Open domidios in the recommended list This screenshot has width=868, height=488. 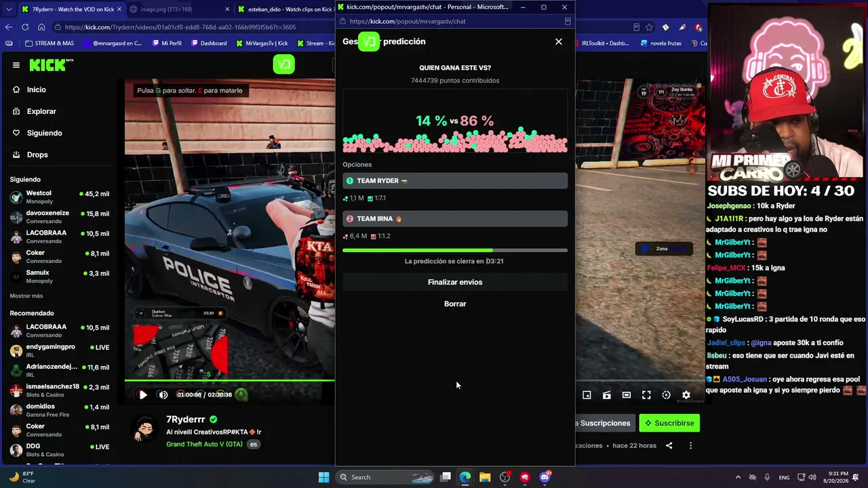point(60,410)
